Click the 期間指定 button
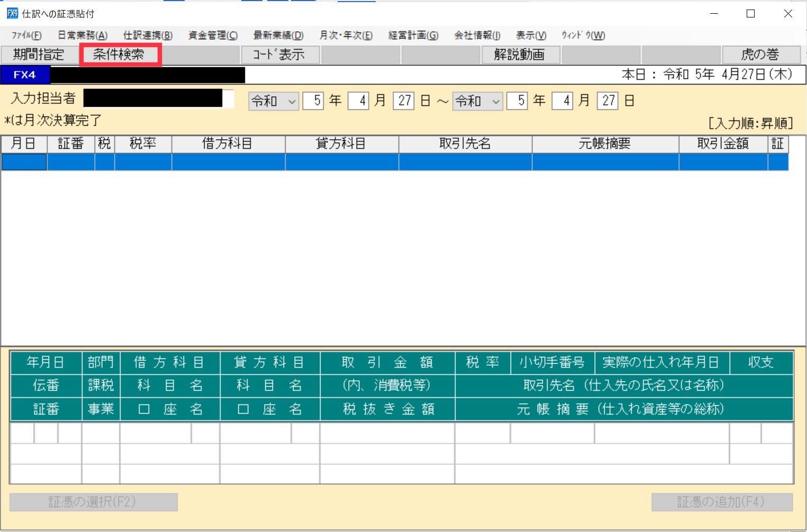This screenshot has width=807, height=532. [x=39, y=54]
